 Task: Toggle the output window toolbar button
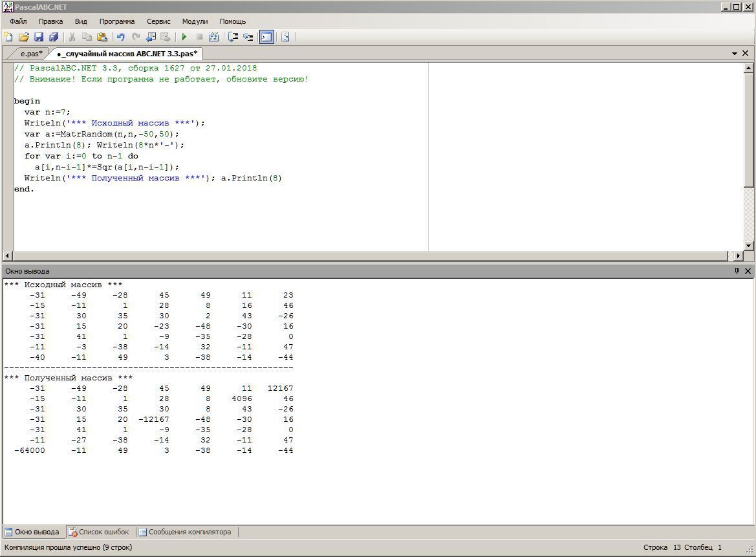click(x=266, y=38)
